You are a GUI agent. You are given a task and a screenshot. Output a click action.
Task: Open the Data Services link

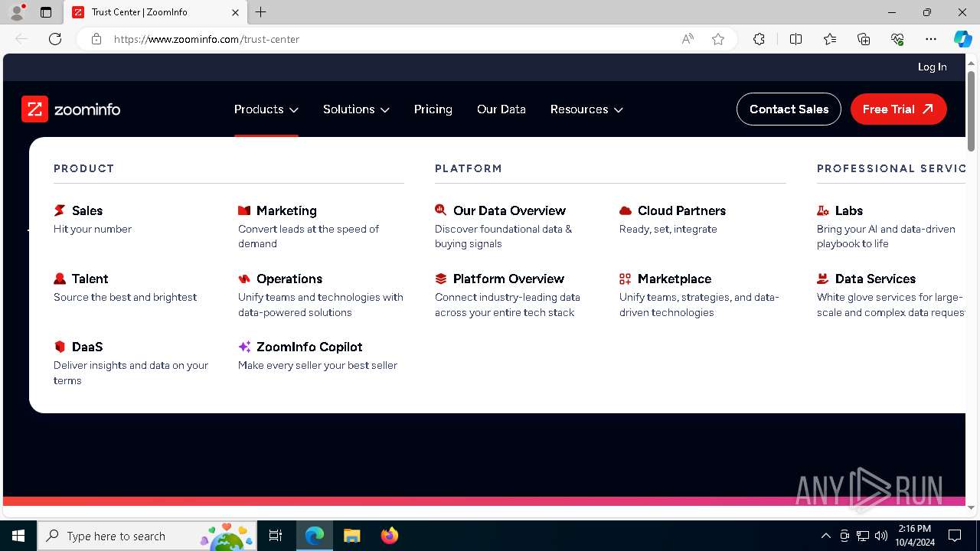[x=875, y=279]
